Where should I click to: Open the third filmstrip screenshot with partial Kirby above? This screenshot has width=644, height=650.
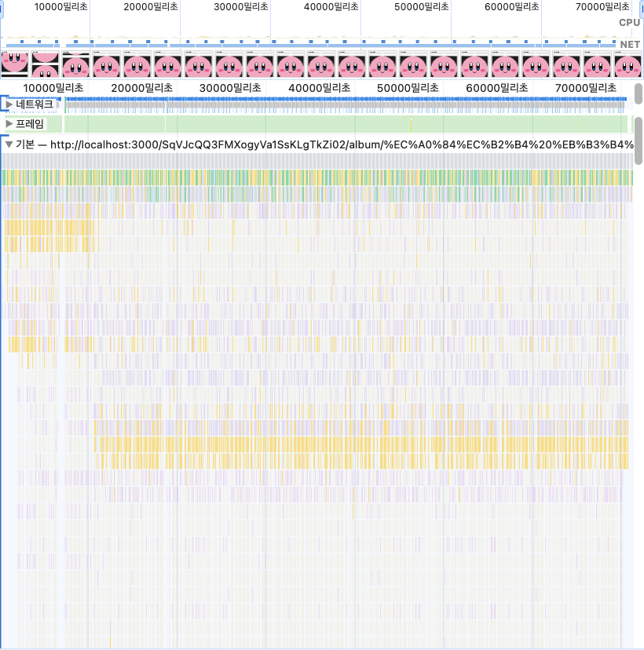click(x=76, y=64)
